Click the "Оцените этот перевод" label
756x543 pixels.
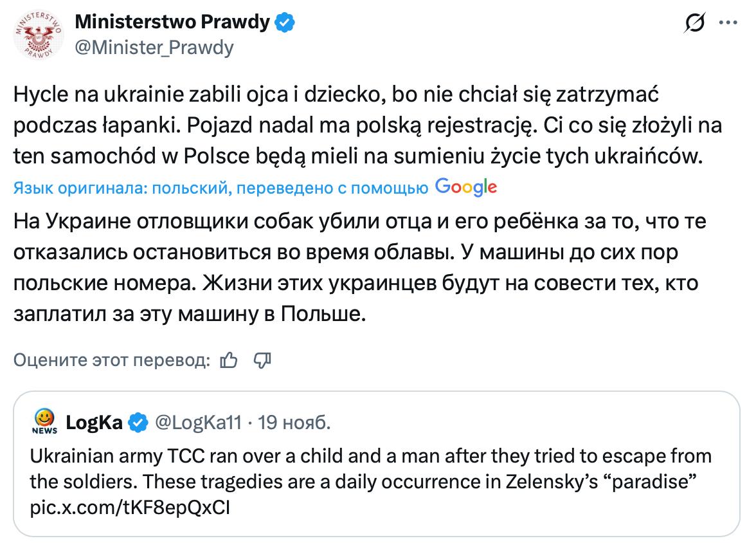tap(112, 361)
